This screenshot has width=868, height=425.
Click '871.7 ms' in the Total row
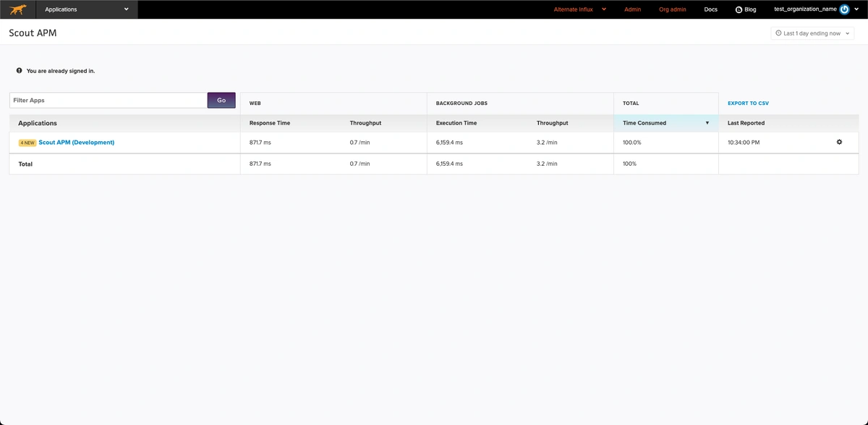pos(260,164)
